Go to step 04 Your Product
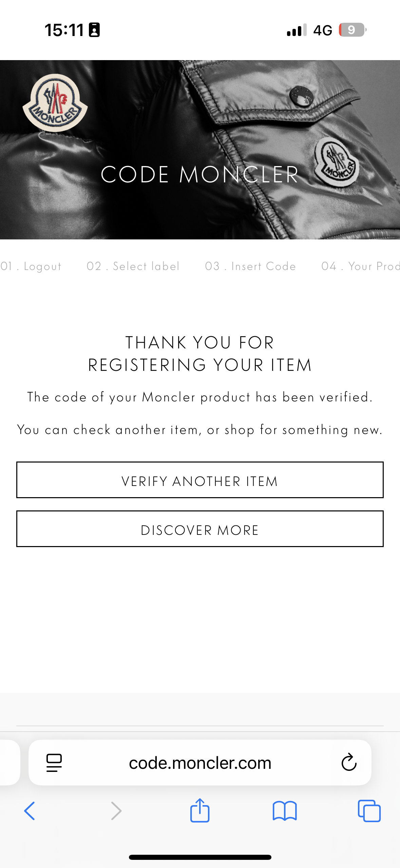Image resolution: width=400 pixels, height=868 pixels. tap(360, 266)
